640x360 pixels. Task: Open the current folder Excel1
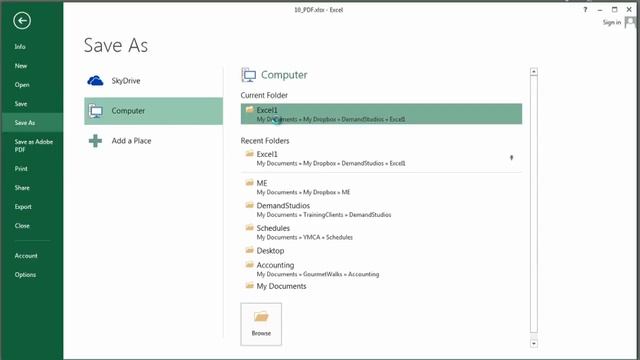tap(381, 114)
